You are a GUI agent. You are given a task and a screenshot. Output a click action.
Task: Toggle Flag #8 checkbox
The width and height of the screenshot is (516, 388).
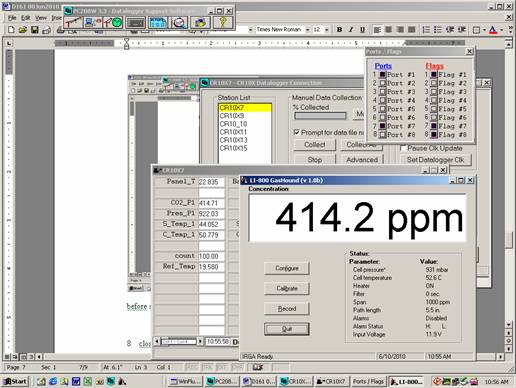click(x=433, y=135)
